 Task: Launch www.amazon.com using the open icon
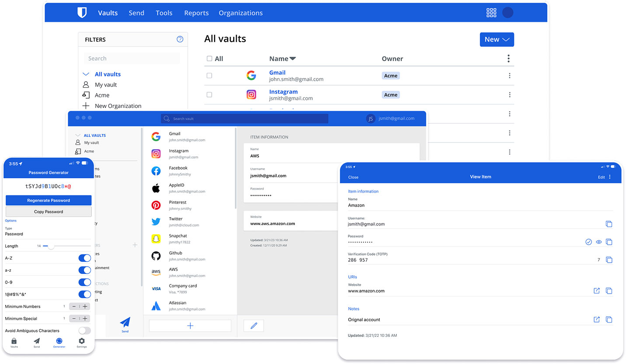coord(596,291)
